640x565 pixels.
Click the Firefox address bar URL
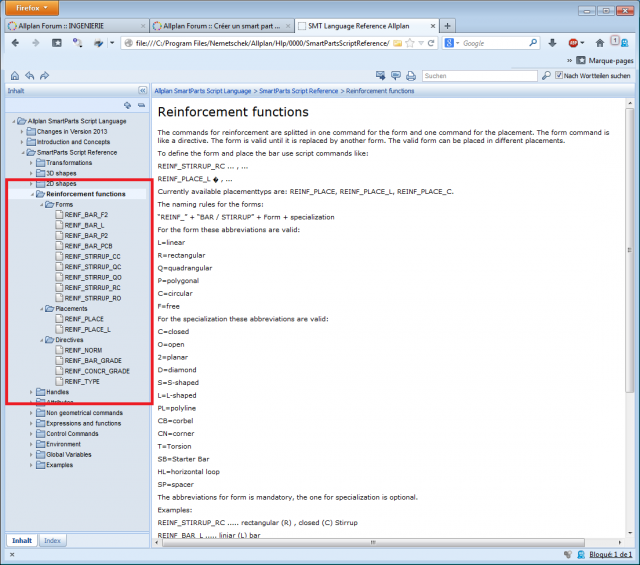262,43
